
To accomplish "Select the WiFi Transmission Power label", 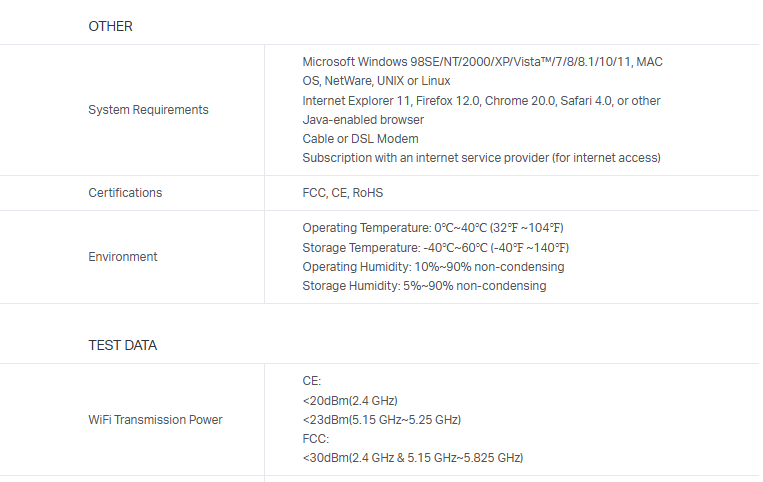I will [x=155, y=420].
